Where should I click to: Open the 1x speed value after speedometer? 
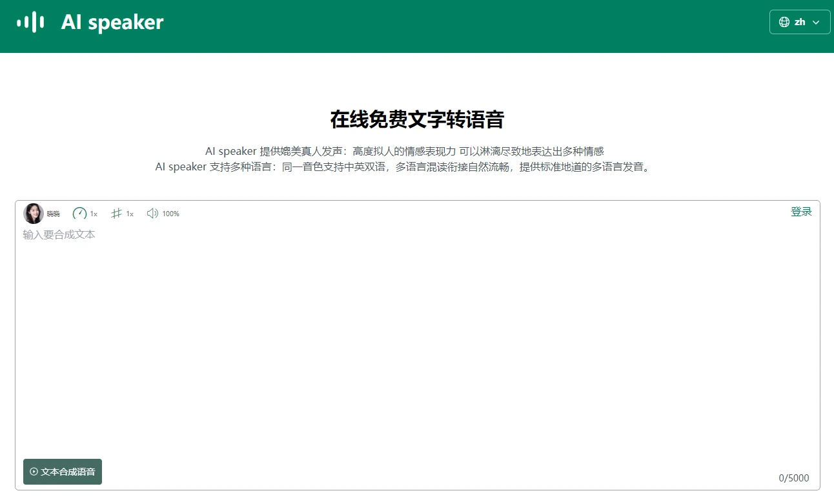94,214
